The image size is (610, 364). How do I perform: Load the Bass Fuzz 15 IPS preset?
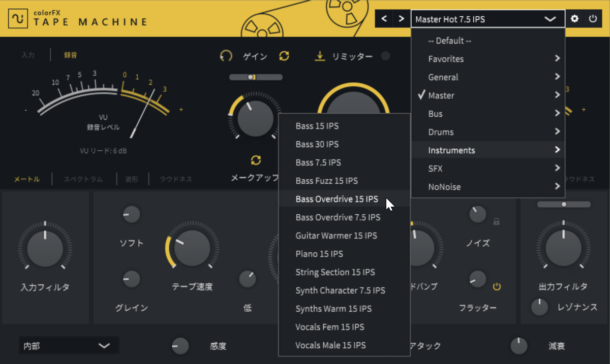(344, 181)
